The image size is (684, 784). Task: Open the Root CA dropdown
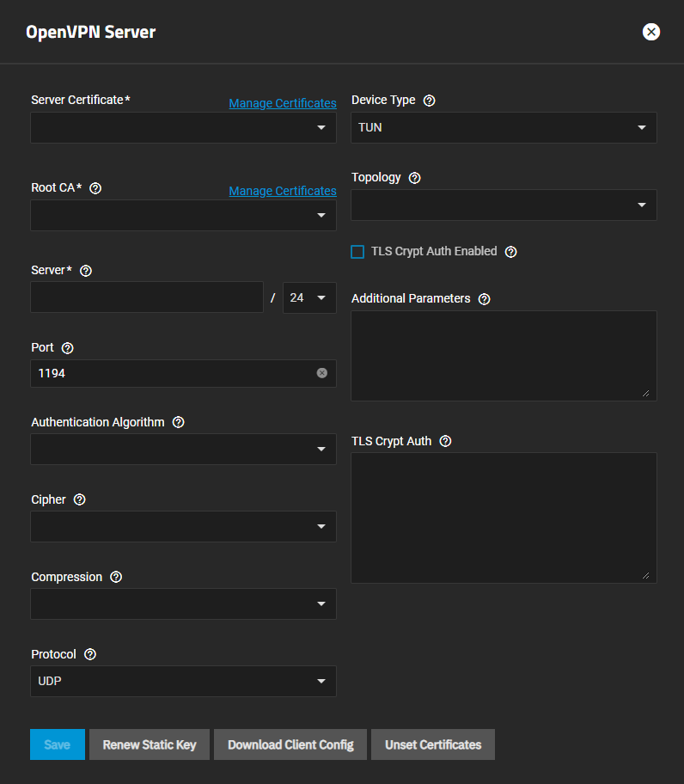[x=183, y=215]
